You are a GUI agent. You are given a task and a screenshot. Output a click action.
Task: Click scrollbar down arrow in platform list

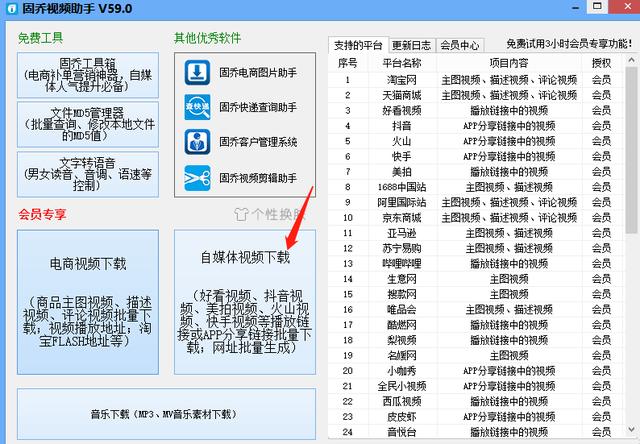coord(631,429)
